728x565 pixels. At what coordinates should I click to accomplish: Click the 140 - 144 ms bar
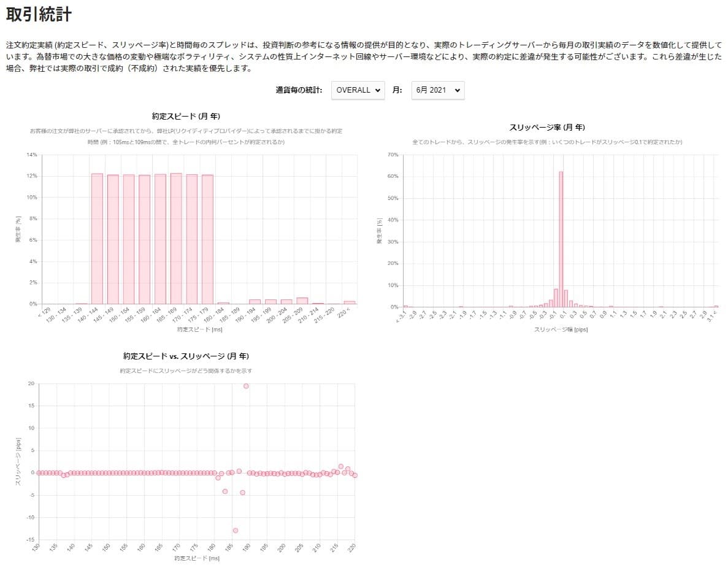[97, 239]
